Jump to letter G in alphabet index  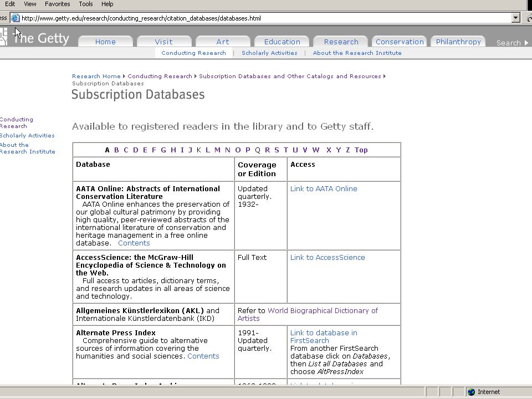[x=163, y=150]
